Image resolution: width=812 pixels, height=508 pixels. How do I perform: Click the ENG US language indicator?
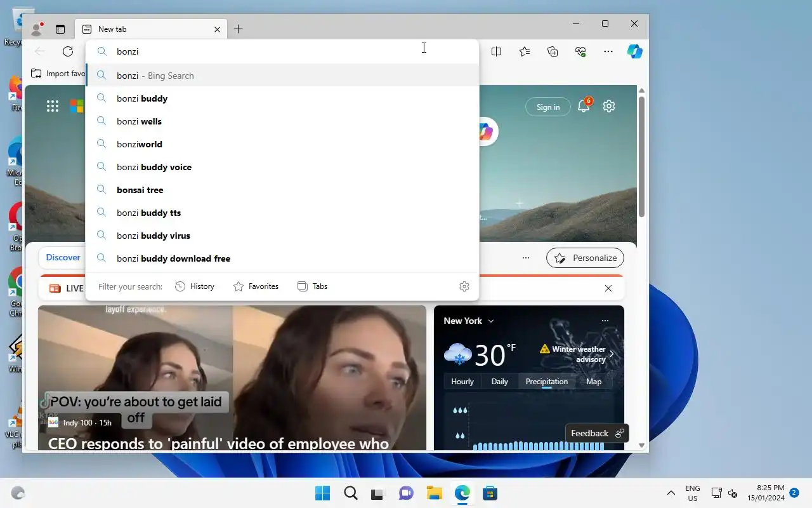[x=693, y=493]
